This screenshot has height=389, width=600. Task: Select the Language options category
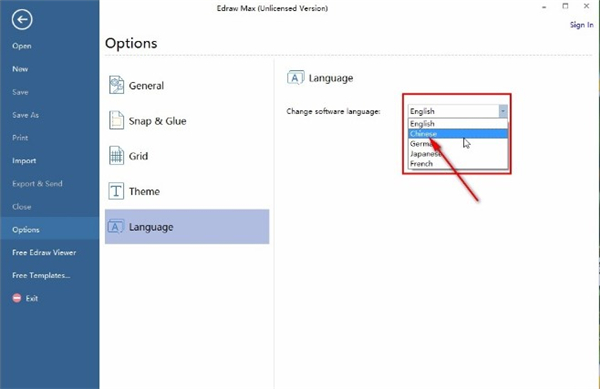tap(187, 226)
